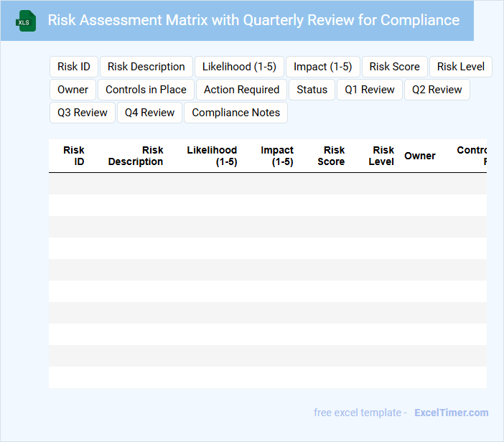
Task: Click the green XLS file icon
Action: coord(26,21)
